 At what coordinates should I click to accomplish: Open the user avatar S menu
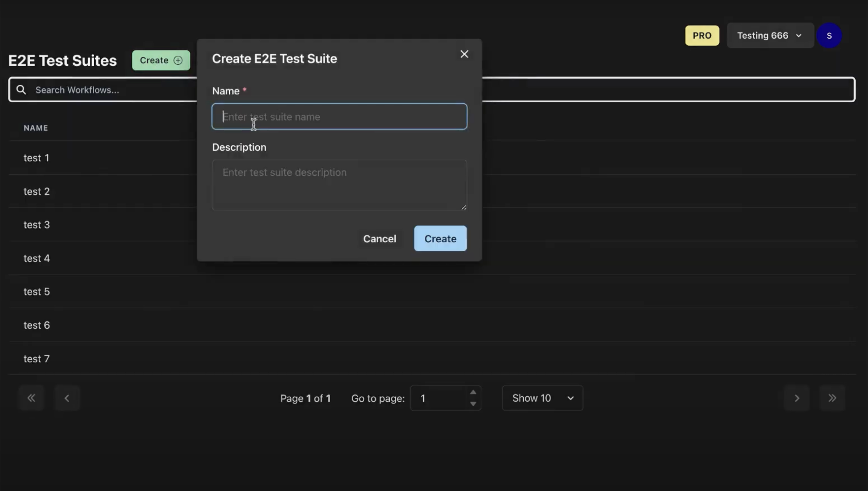click(829, 35)
